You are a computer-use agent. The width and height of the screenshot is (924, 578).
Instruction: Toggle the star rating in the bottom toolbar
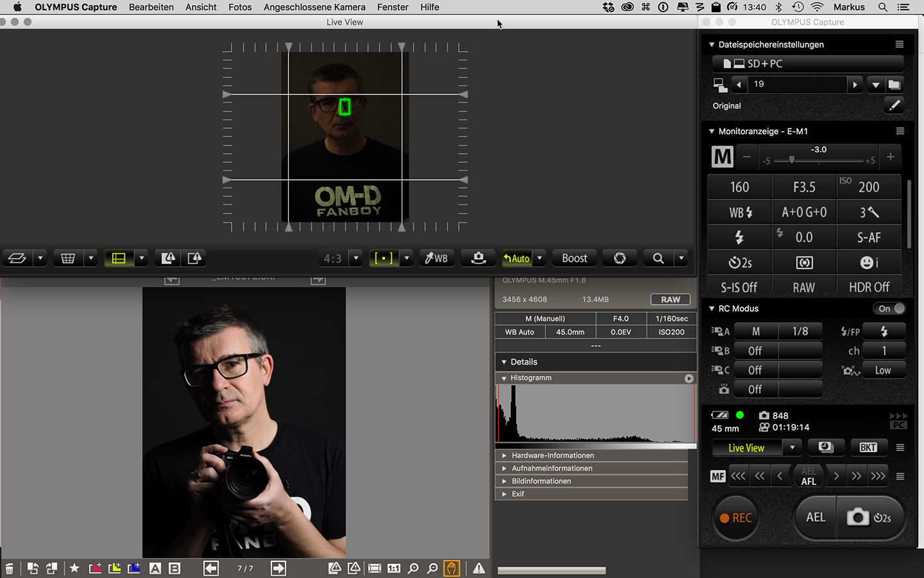coord(74,568)
